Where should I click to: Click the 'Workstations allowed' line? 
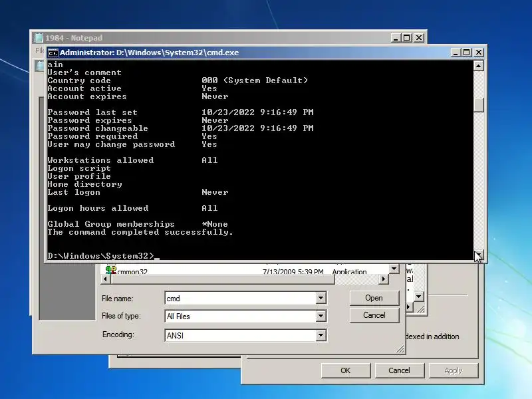coord(132,160)
